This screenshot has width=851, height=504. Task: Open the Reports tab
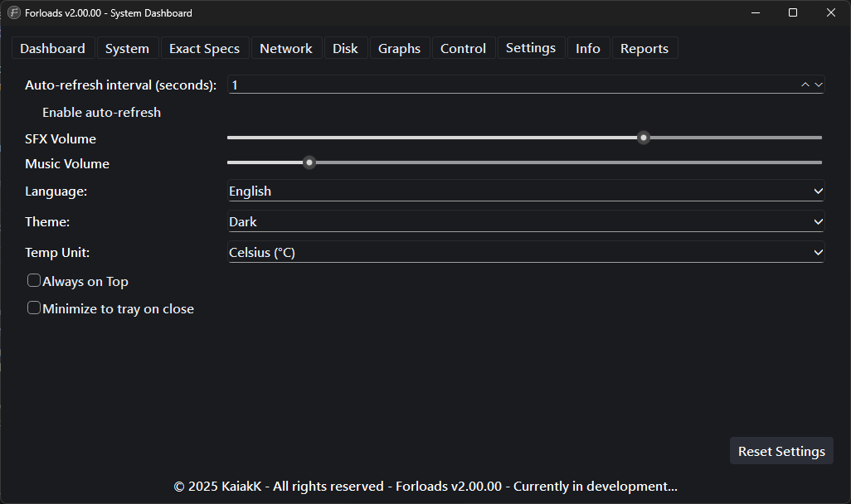point(644,48)
